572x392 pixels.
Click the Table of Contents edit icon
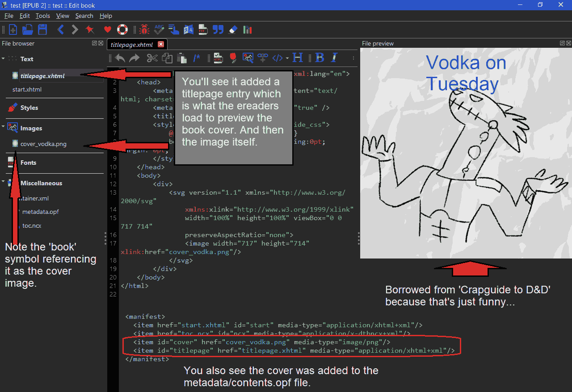[x=173, y=30]
